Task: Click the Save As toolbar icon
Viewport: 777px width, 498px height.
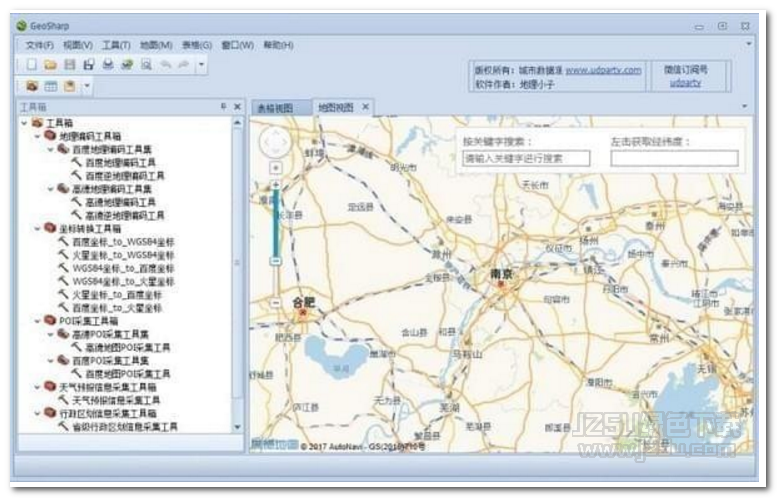Action: (x=89, y=64)
